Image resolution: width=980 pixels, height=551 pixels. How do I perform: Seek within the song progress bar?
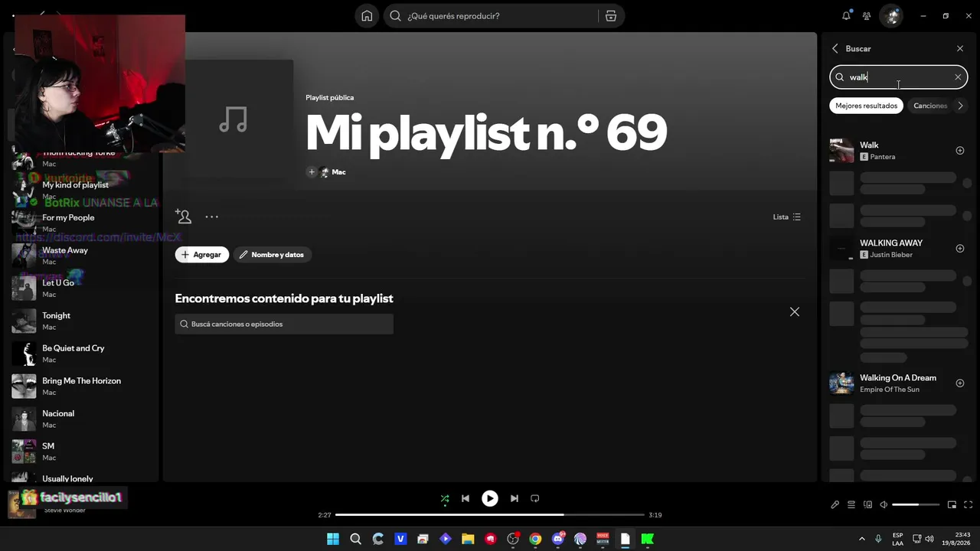pos(490,515)
